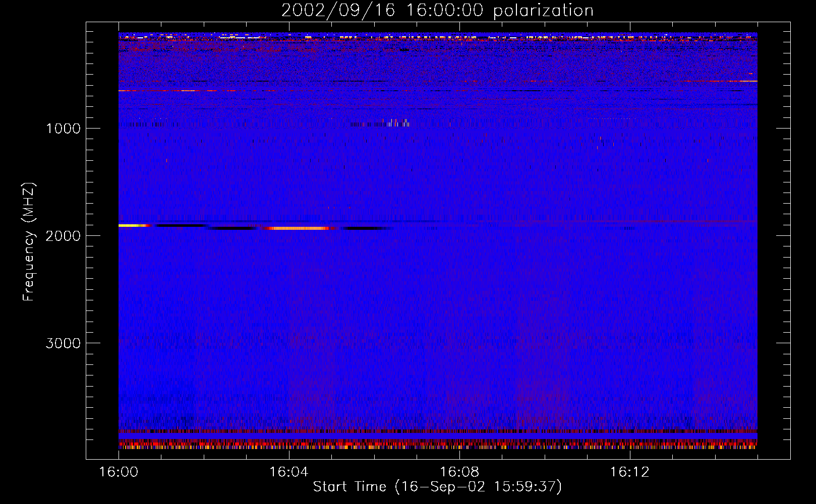Click the "16:08" time tick label

click(x=459, y=472)
